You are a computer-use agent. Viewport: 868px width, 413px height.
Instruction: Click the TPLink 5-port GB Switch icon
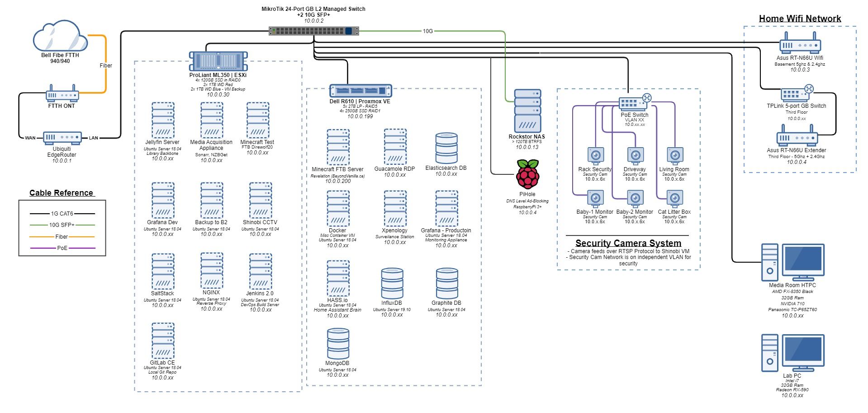click(x=797, y=93)
